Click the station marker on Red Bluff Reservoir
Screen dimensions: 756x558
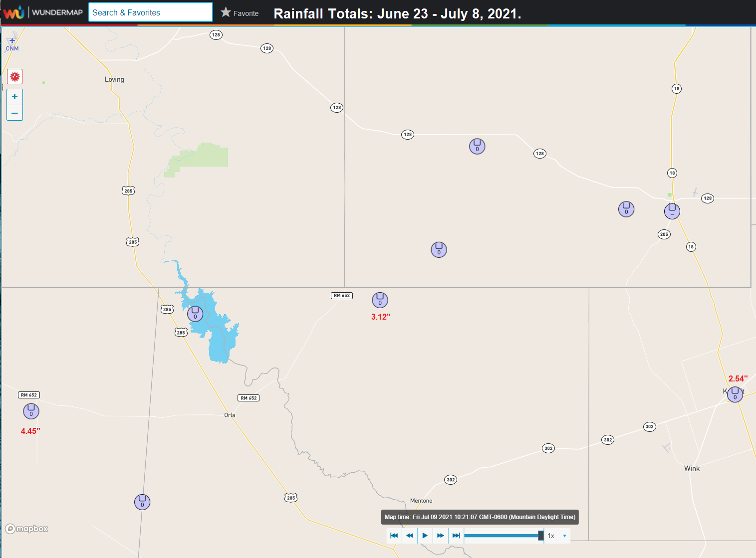(195, 313)
